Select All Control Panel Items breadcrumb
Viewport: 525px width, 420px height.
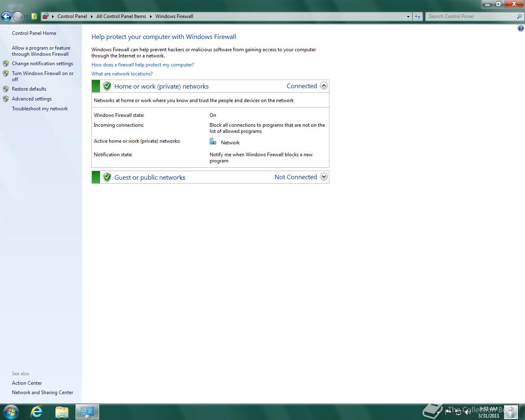coord(121,16)
